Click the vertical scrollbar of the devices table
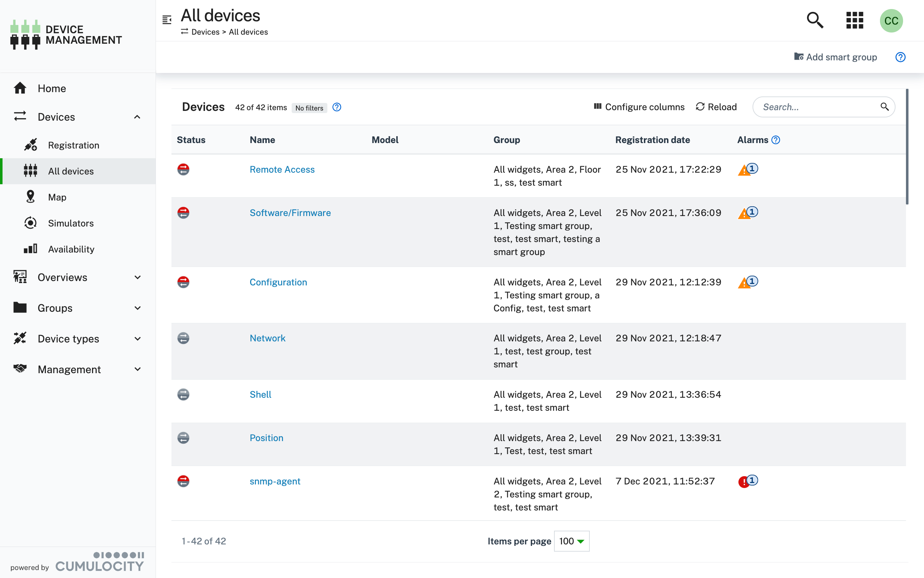Image resolution: width=924 pixels, height=578 pixels. coord(907,146)
